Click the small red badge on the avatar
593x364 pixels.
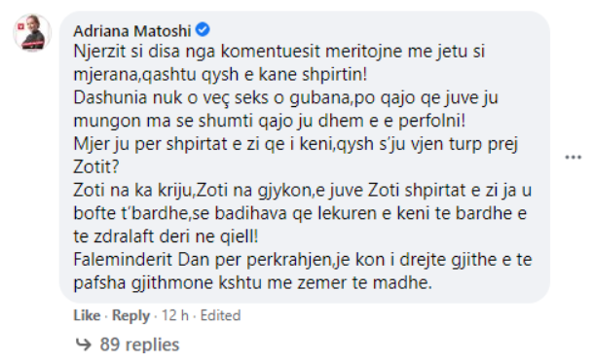tap(21, 27)
